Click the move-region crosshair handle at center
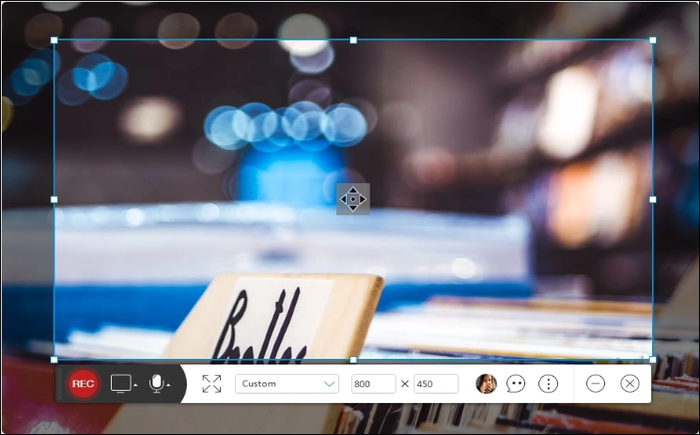Screen dimensions: 700x435 coord(353,199)
